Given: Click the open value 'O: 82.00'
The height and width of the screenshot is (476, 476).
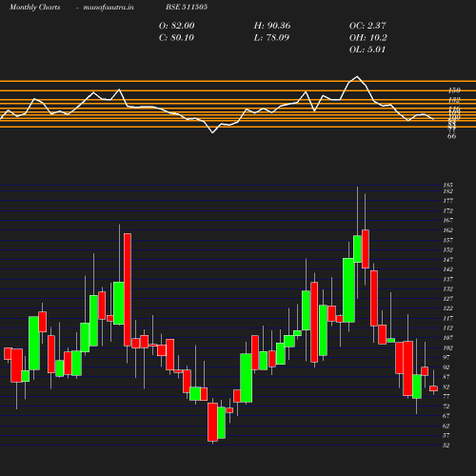Looking at the screenshot, I should click(176, 26).
